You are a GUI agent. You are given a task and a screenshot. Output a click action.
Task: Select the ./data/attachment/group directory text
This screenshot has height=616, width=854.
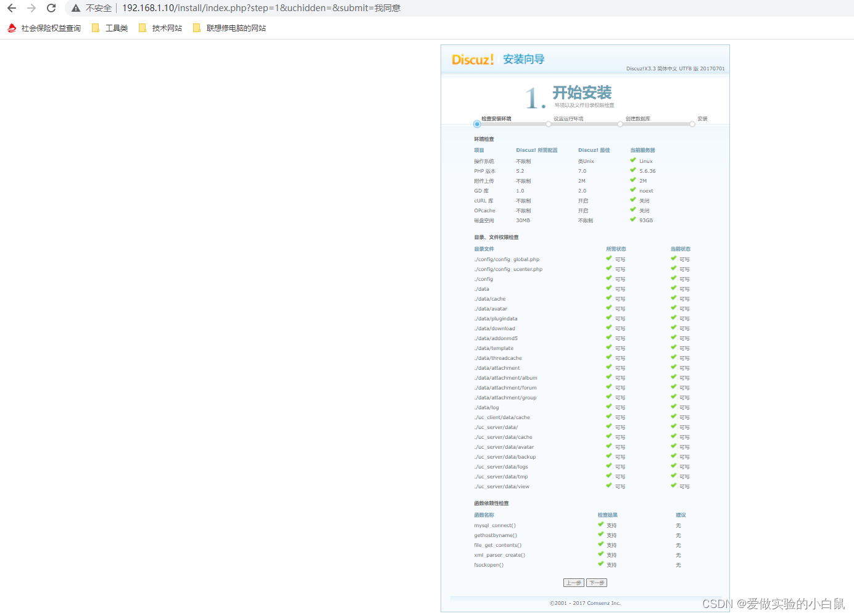tap(505, 397)
